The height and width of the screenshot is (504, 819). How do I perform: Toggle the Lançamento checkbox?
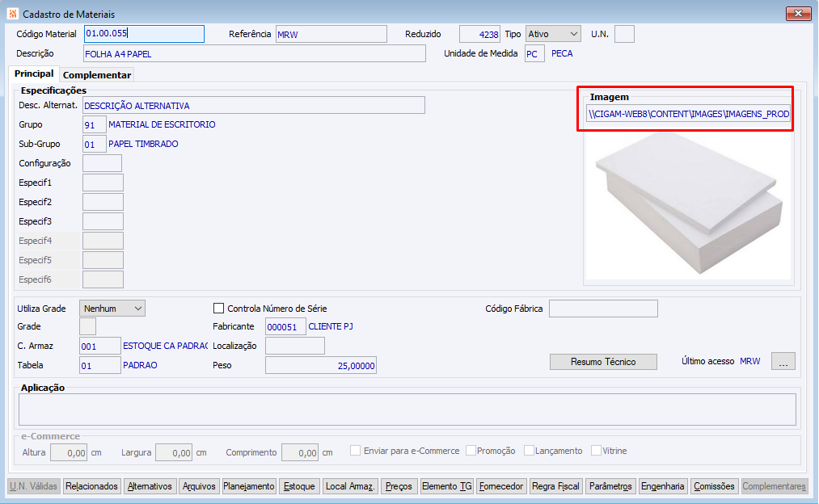click(x=529, y=450)
